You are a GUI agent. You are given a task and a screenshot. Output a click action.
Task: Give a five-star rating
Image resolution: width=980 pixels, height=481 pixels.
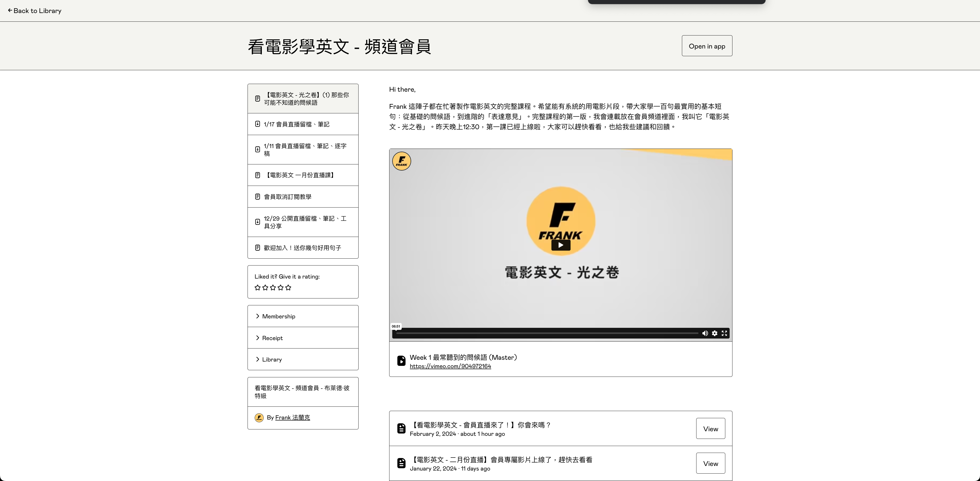click(288, 288)
